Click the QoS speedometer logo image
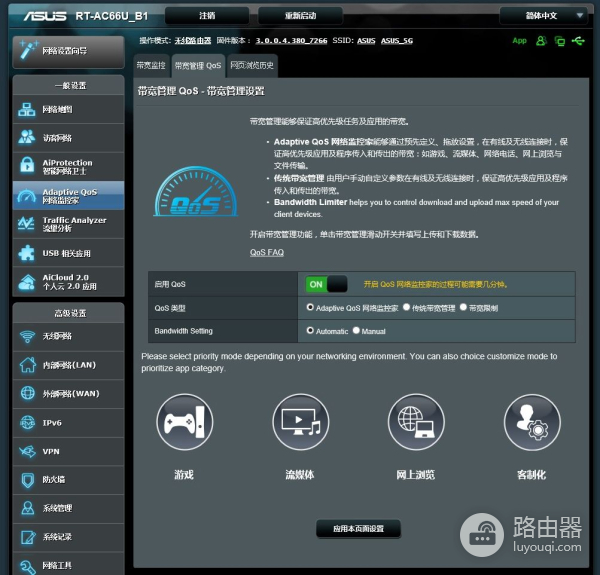Viewport: 600px width, 575px height. pyautogui.click(x=196, y=192)
